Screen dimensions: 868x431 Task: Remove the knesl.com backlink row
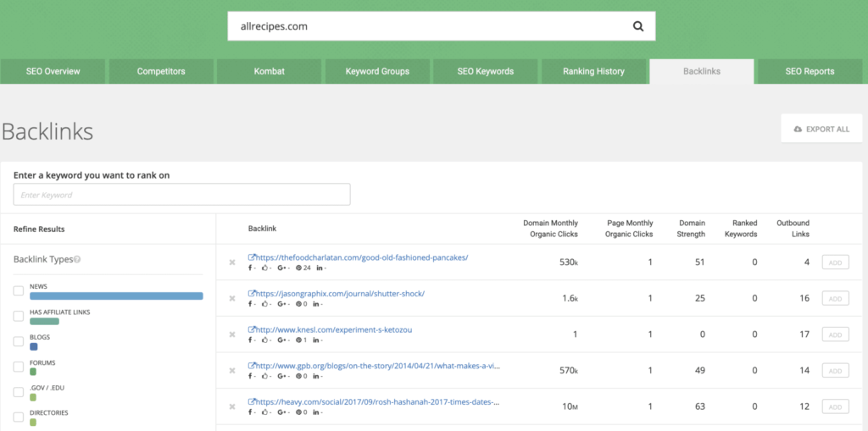pyautogui.click(x=232, y=334)
